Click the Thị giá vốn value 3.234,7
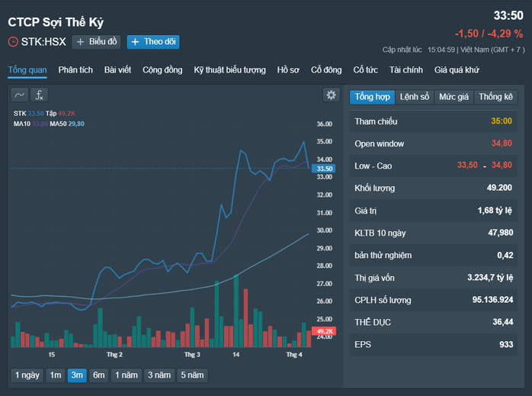The image size is (532, 396). pyautogui.click(x=490, y=278)
